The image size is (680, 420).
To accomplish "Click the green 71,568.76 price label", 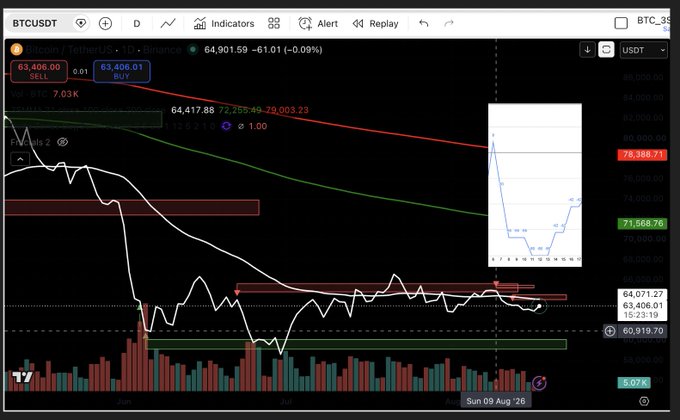I will coord(642,223).
